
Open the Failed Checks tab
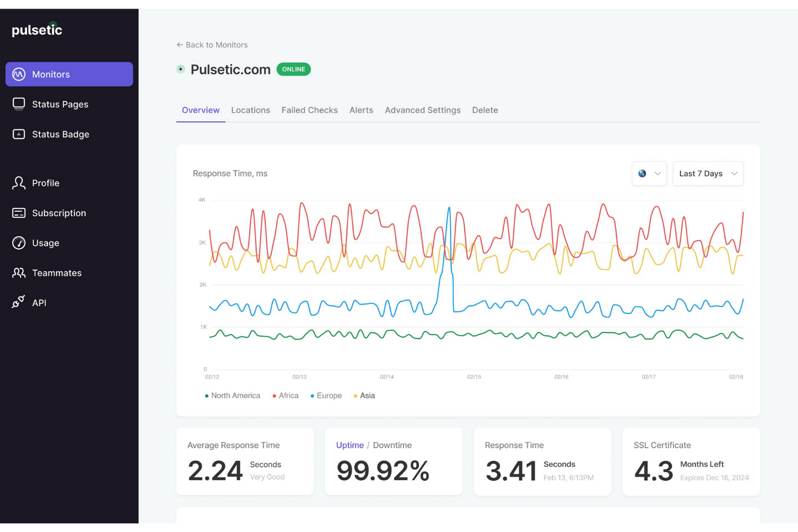(x=309, y=110)
